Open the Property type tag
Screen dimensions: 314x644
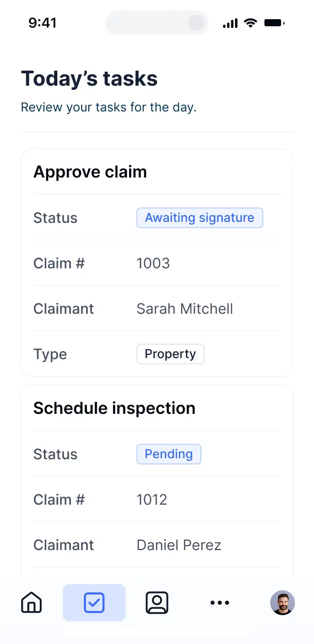pos(170,354)
